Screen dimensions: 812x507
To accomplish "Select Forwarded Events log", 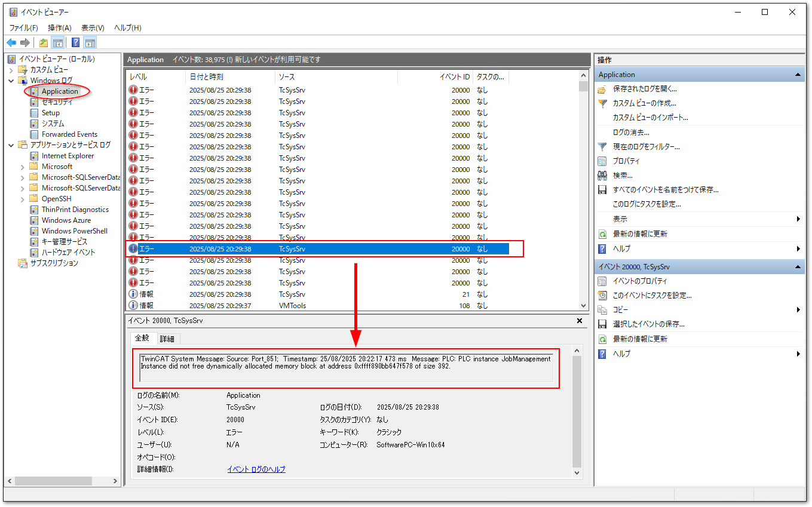I will (x=69, y=134).
